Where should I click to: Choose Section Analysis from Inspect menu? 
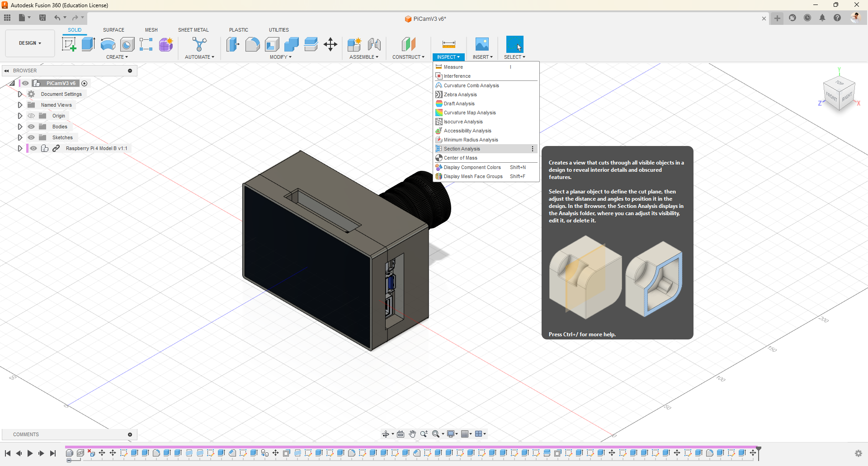pos(462,149)
